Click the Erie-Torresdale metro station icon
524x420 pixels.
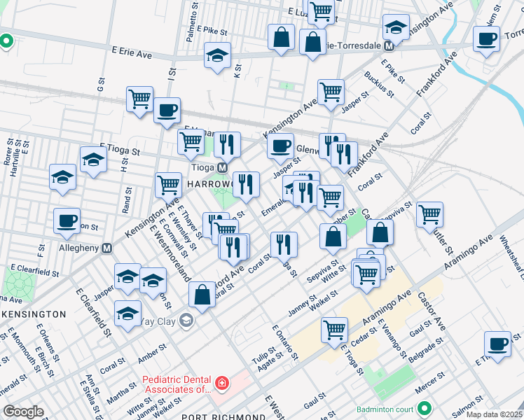pos(389,46)
